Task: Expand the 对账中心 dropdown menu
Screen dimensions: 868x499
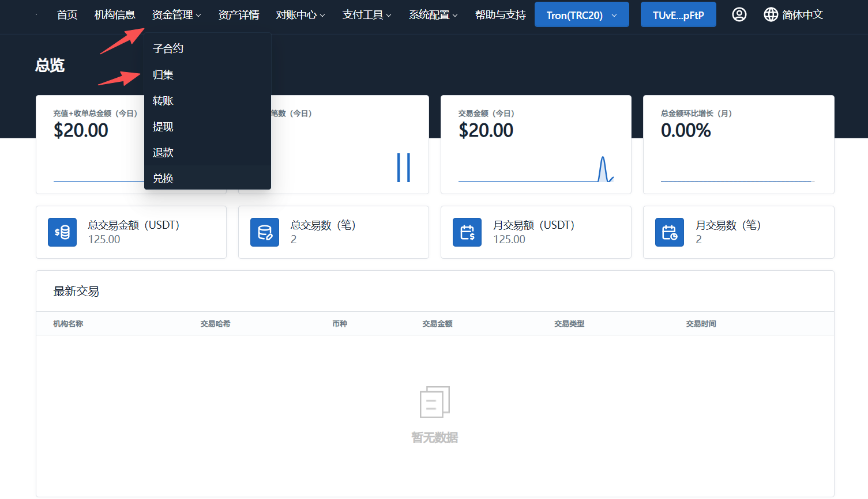Action: [300, 14]
